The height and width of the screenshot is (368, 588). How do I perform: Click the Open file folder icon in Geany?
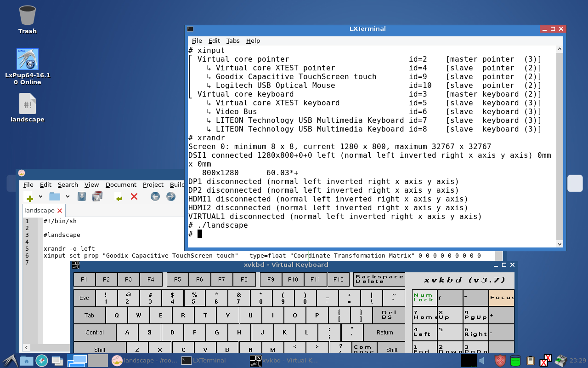point(55,196)
